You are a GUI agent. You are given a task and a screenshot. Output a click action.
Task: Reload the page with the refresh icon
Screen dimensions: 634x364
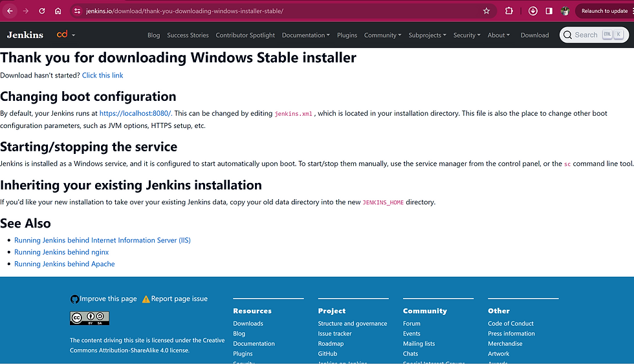click(x=42, y=11)
